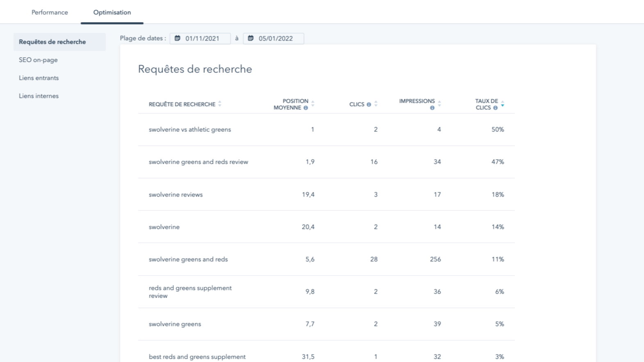The height and width of the screenshot is (362, 644).
Task: Select query 'best reds and greens supplement'
Action: (197, 357)
